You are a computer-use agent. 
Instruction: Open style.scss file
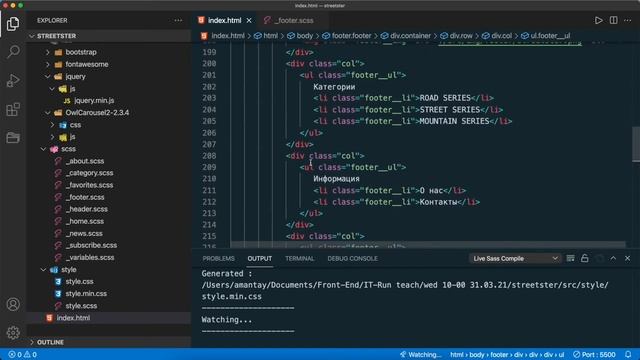81,306
